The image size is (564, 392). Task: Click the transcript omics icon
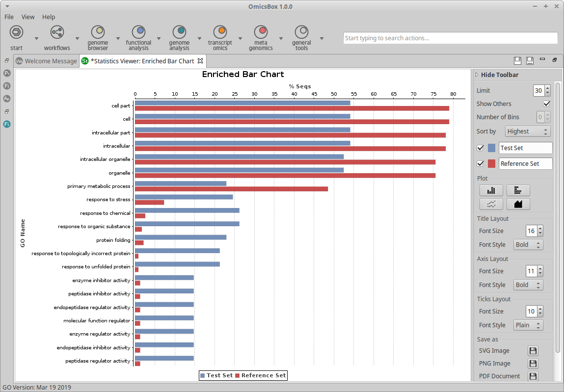click(x=220, y=32)
